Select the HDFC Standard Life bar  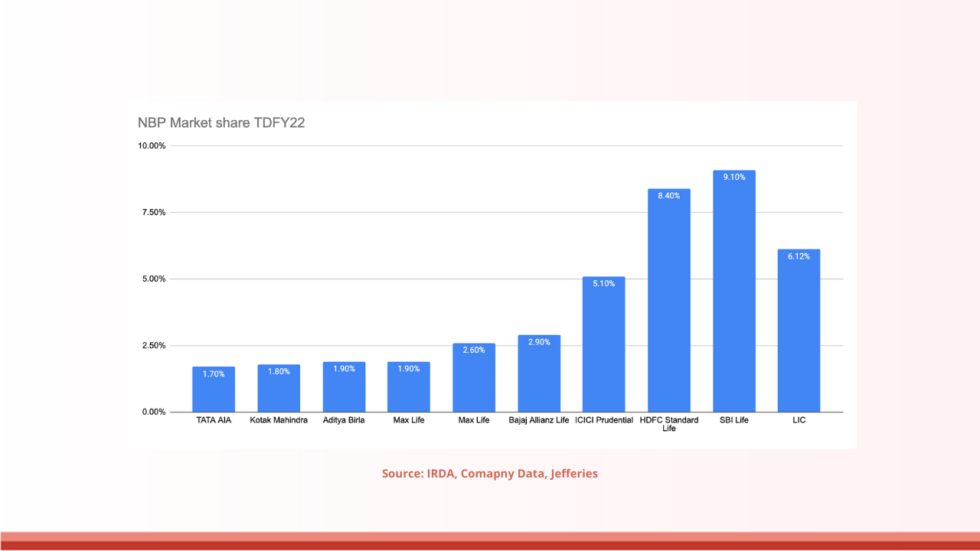click(669, 301)
